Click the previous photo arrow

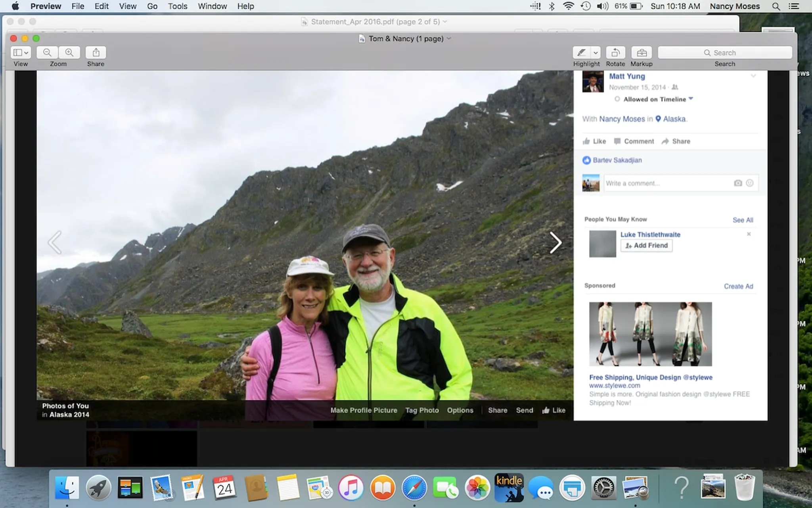pyautogui.click(x=55, y=242)
